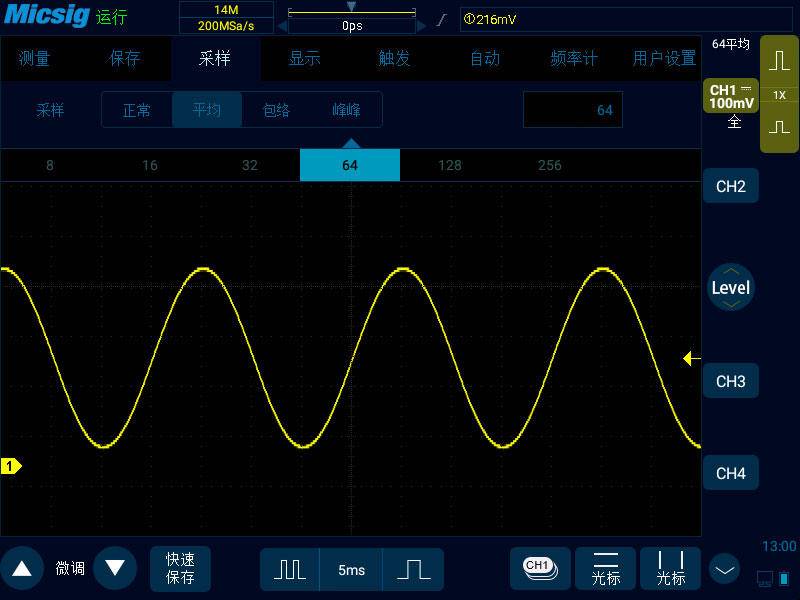Viewport: 800px width, 600px height.
Task: Tap the trigger Level knob
Action: 731,287
